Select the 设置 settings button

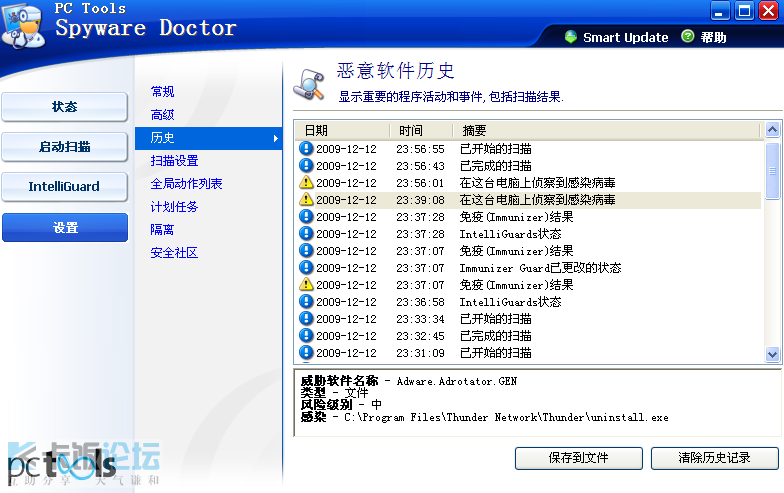(64, 228)
